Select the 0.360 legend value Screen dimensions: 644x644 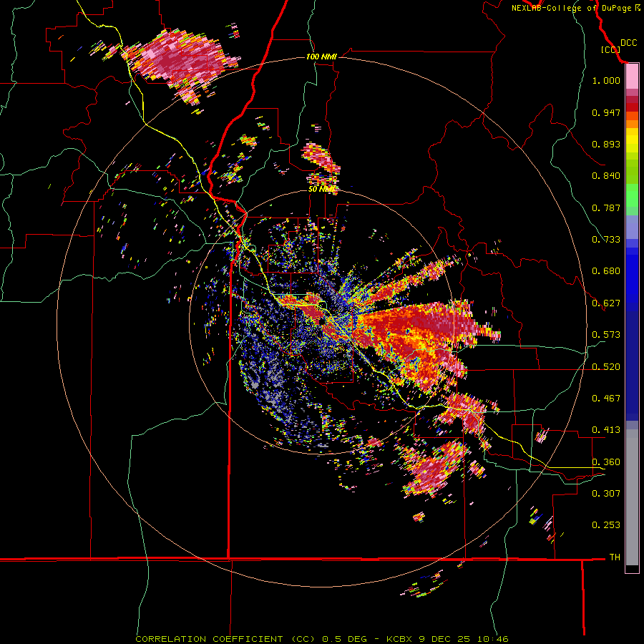coord(606,462)
